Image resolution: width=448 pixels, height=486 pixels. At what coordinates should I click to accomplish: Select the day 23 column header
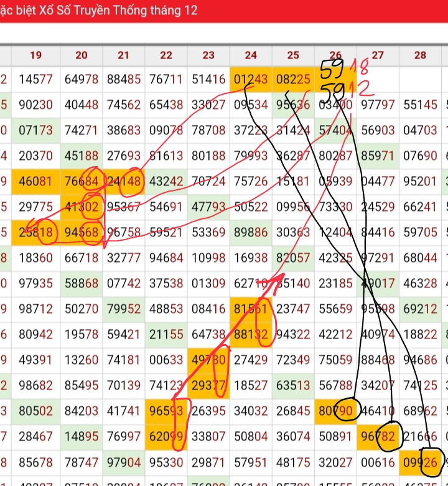208,55
